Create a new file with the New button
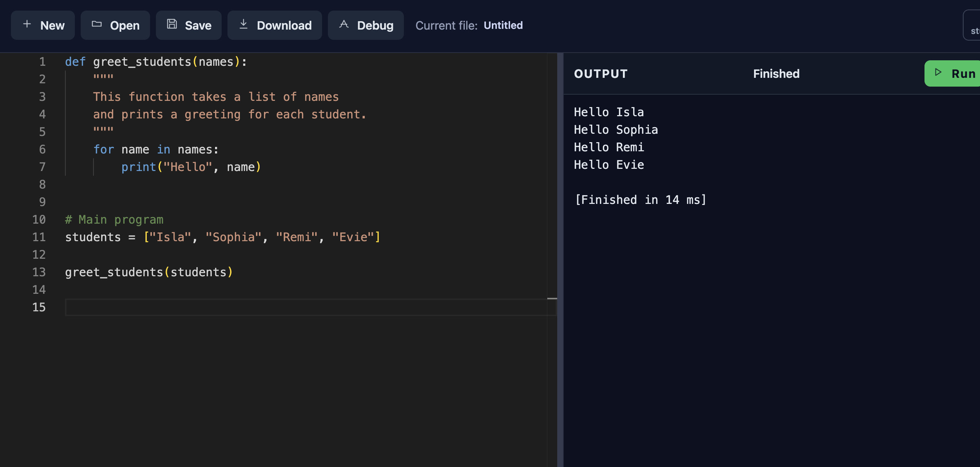Image resolution: width=980 pixels, height=467 pixels. (43, 25)
